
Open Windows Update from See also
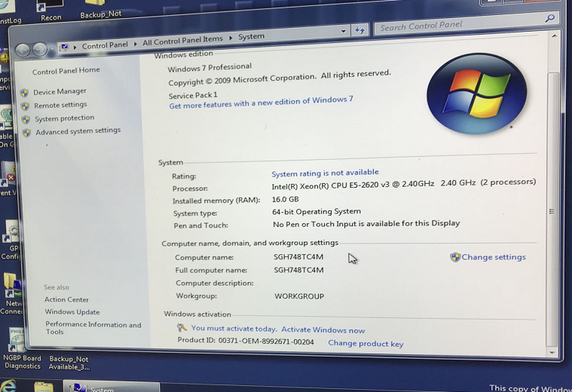pos(72,312)
